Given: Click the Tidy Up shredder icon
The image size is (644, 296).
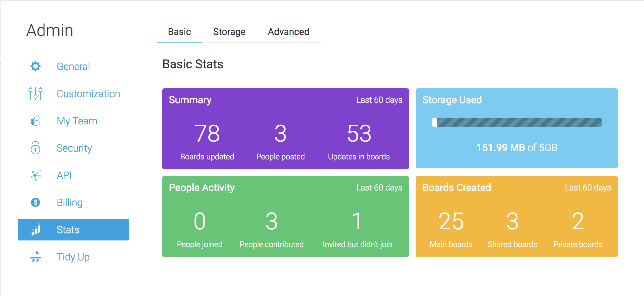Looking at the screenshot, I should (36, 257).
